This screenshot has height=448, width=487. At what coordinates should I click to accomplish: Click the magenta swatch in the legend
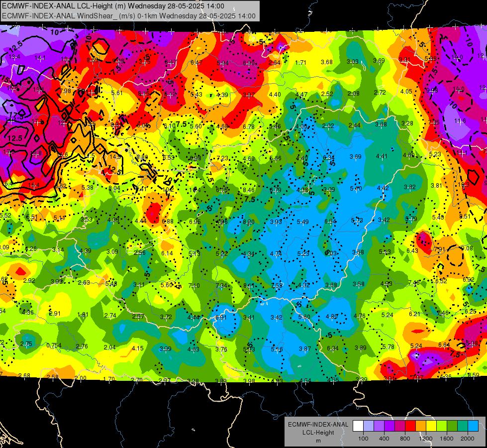400,426
